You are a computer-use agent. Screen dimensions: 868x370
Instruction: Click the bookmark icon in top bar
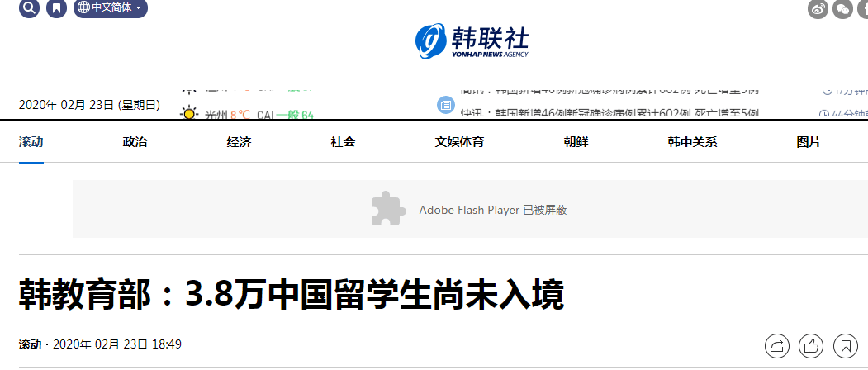point(56,7)
